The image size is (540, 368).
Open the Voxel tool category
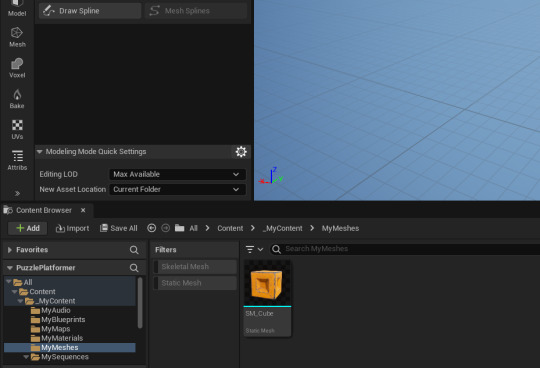click(x=17, y=68)
